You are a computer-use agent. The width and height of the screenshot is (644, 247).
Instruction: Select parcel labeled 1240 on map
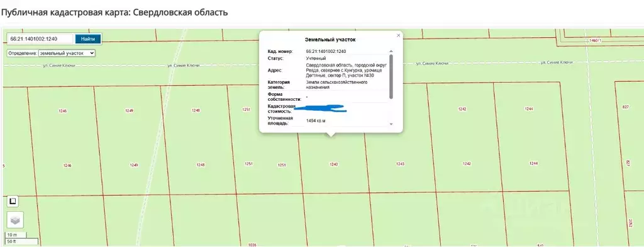tap(333, 164)
